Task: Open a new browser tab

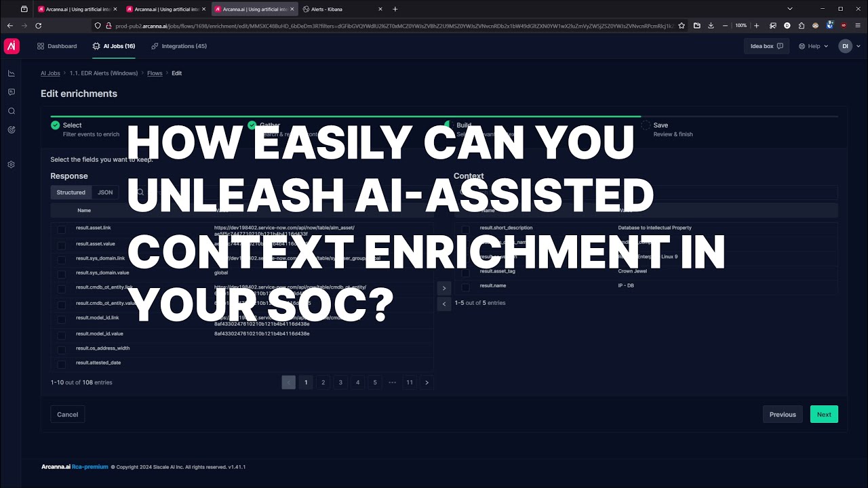Action: 395,9
